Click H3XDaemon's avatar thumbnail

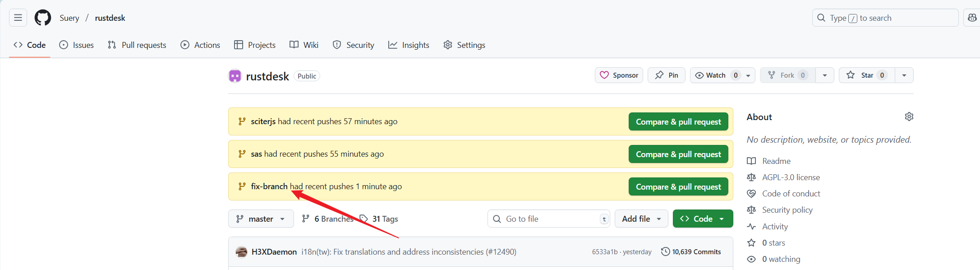point(241,251)
